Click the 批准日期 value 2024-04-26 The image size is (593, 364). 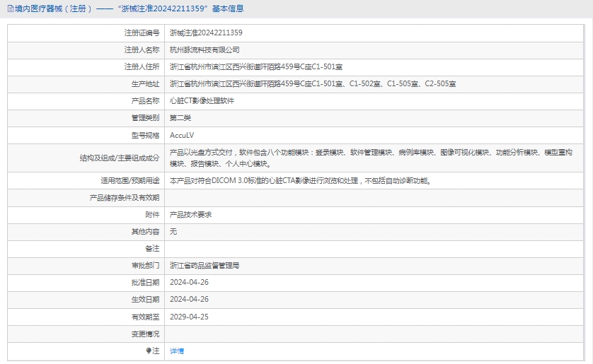[190, 283]
